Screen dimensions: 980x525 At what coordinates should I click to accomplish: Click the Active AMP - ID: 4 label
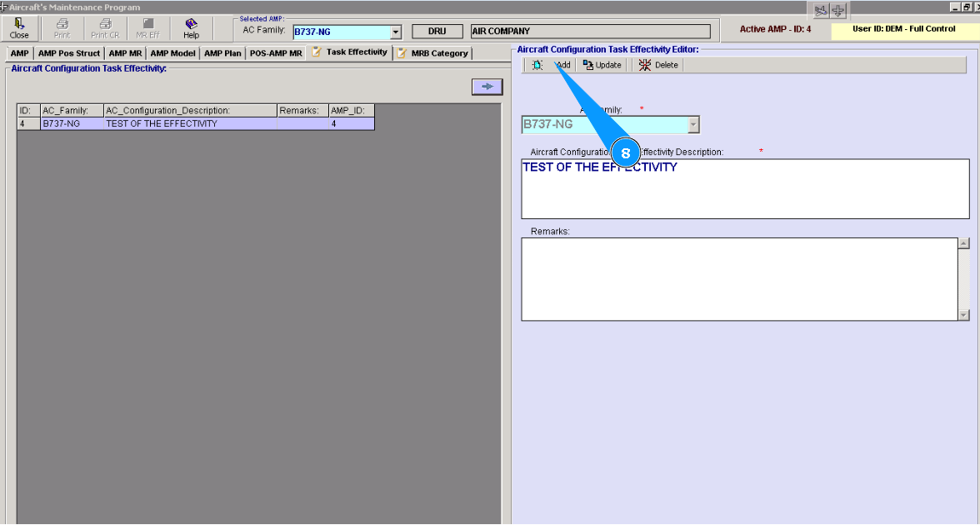[775, 29]
